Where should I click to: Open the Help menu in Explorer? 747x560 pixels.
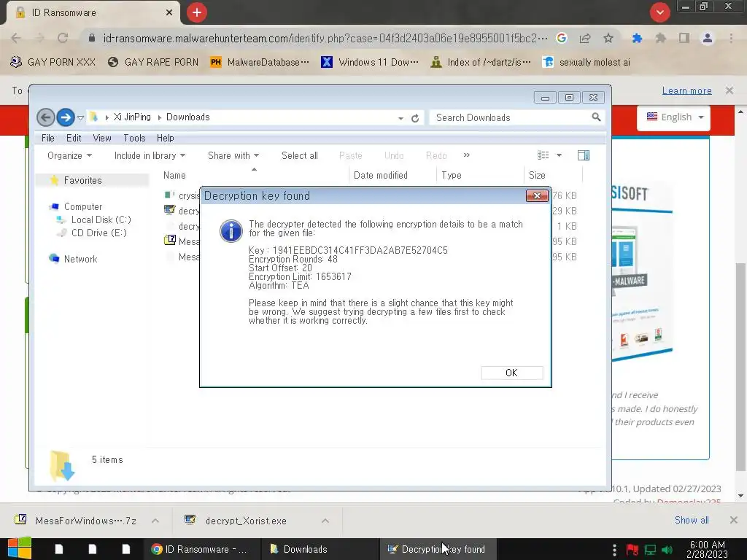[x=166, y=138]
